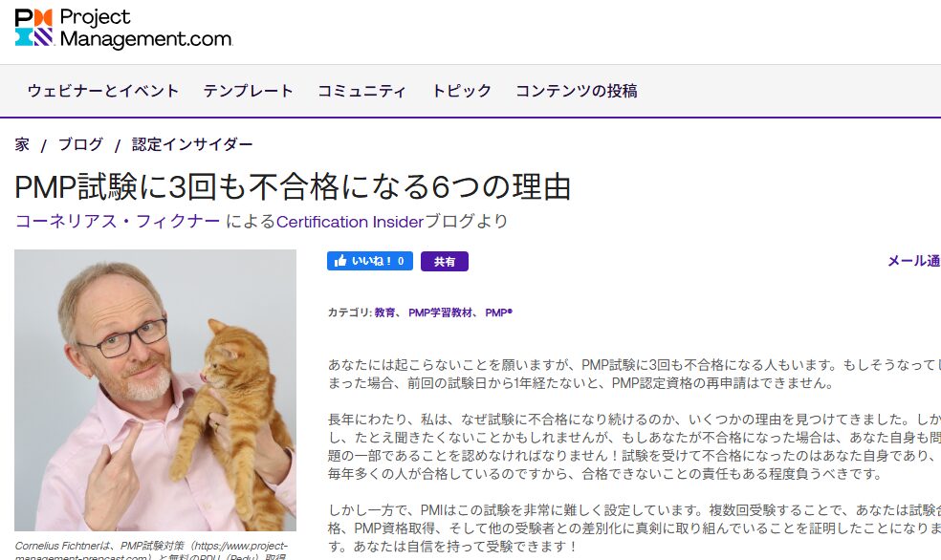This screenshot has height=560, width=941.
Task: Select コミュニティ in the navigation bar
Action: [x=361, y=91]
